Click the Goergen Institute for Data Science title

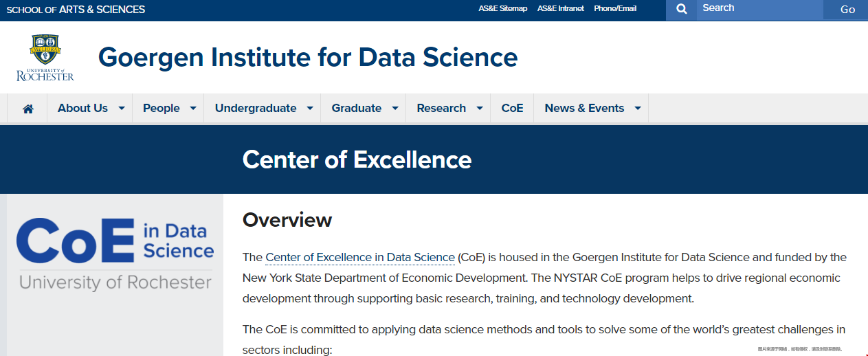click(308, 57)
